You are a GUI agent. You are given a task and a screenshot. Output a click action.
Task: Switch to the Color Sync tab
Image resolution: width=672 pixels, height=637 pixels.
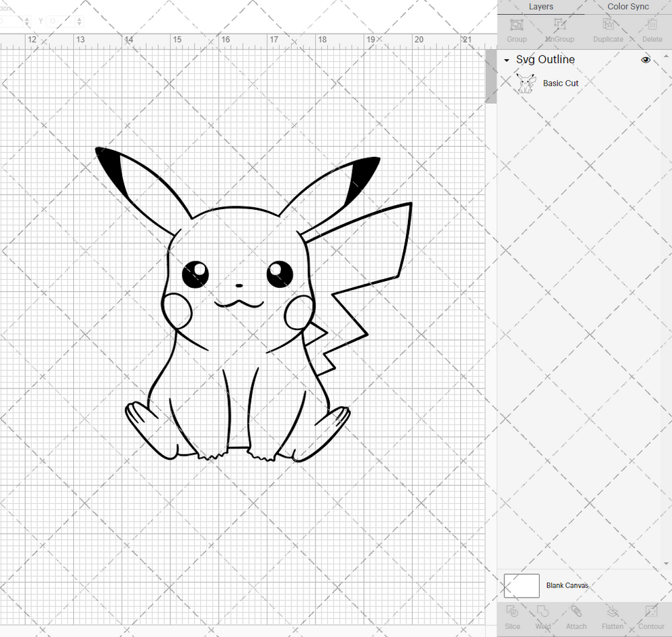627,7
